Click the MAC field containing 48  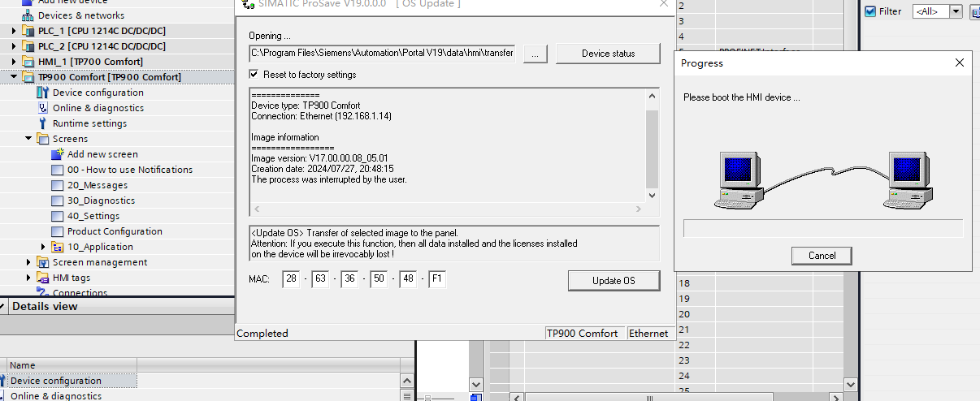407,280
